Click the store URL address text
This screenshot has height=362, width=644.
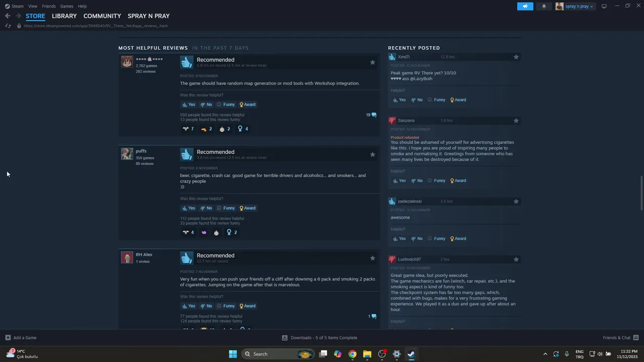click(96, 26)
